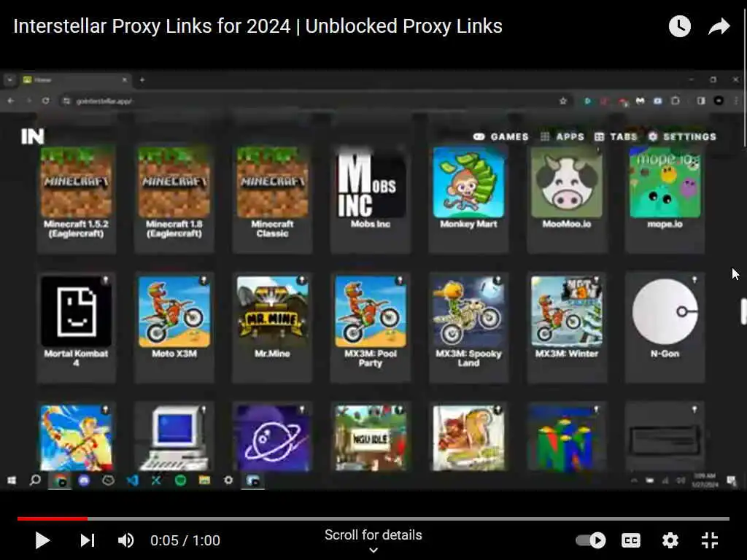The image size is (747, 560).
Task: Open the TABS section
Action: click(616, 136)
